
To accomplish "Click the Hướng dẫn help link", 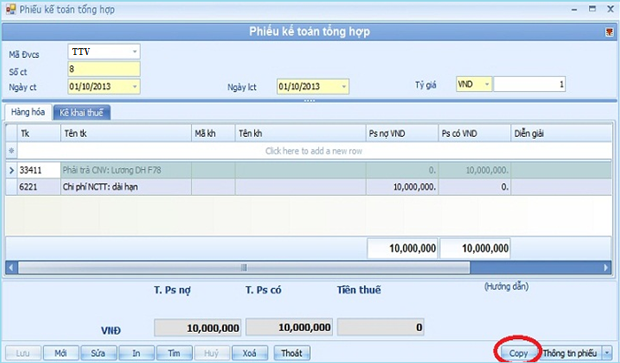I will coord(507,286).
